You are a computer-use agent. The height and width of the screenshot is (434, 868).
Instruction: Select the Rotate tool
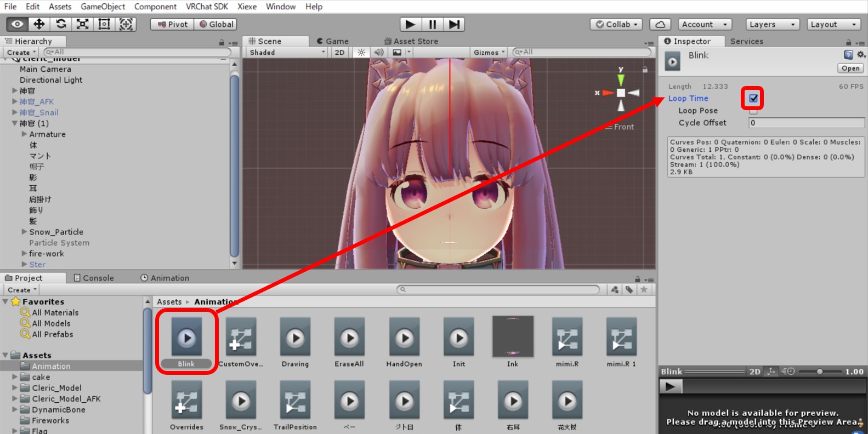[61, 24]
